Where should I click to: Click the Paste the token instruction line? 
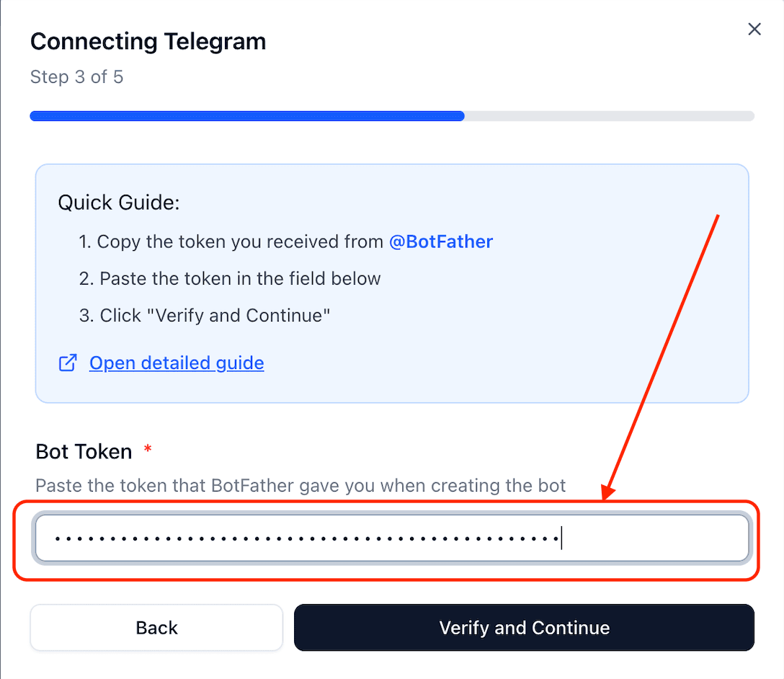tap(231, 278)
